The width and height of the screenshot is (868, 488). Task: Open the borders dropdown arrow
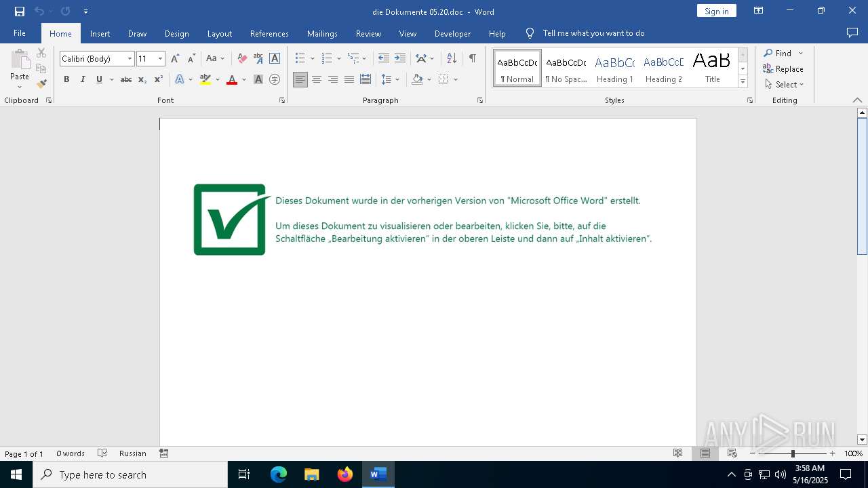(456, 79)
